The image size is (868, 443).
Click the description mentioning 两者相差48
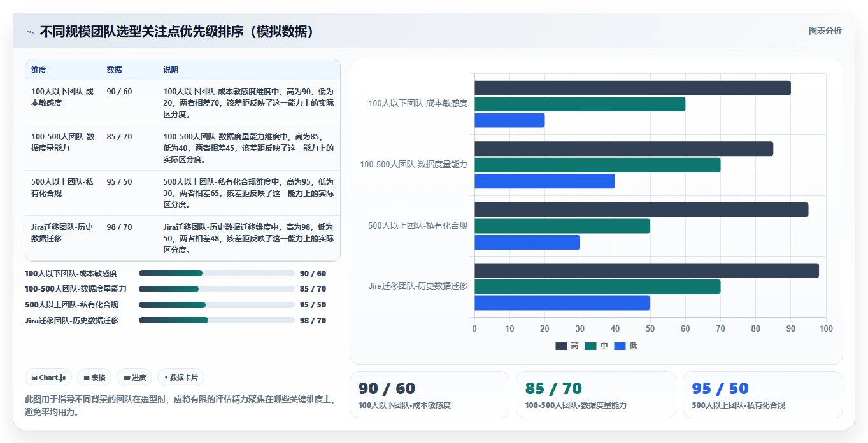[249, 239]
